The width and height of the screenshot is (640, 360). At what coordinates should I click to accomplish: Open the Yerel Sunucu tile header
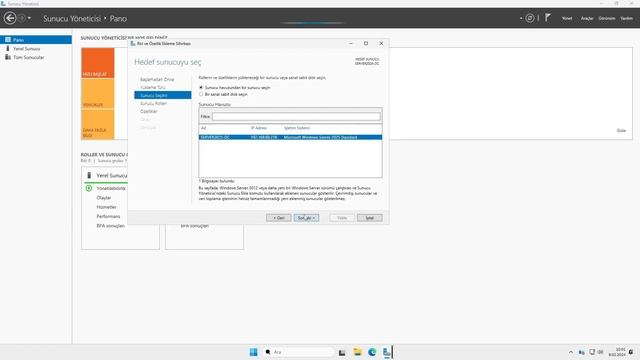click(111, 176)
